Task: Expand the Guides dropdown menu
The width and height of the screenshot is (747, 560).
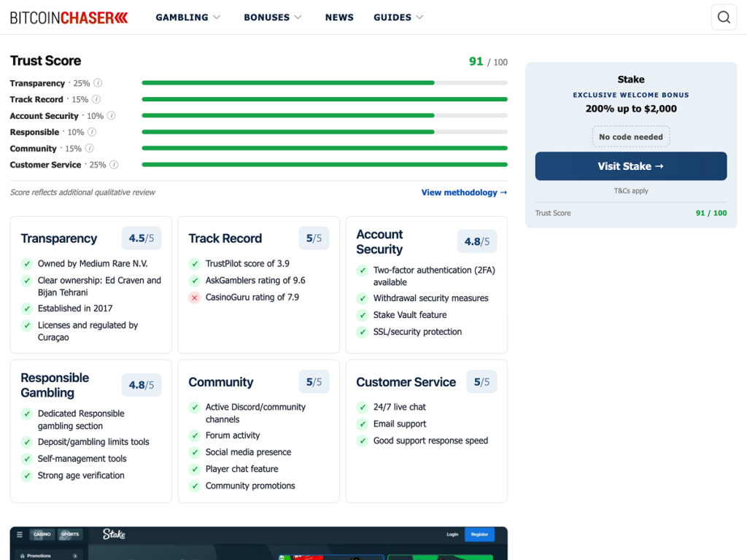Action: point(398,17)
